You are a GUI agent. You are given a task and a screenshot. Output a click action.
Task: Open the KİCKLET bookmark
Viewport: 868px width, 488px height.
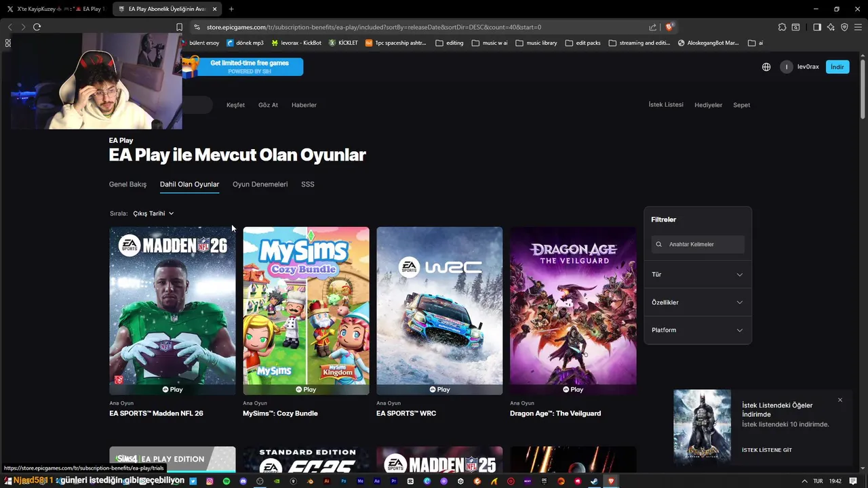click(x=343, y=43)
